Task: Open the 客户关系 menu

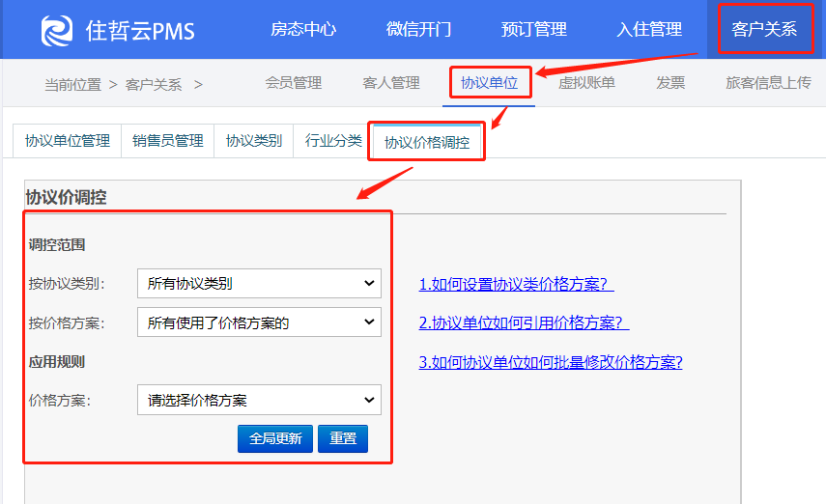Action: coord(764,29)
